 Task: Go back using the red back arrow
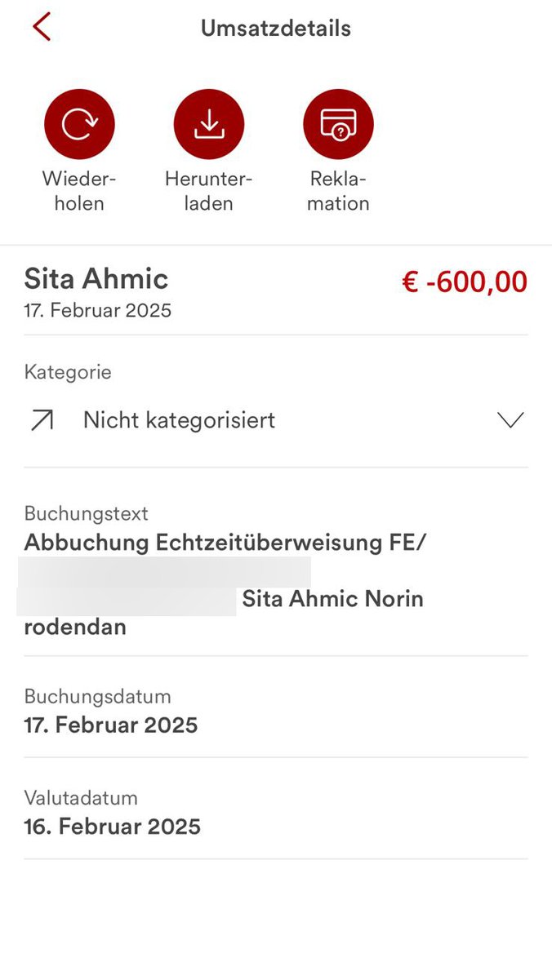click(42, 27)
